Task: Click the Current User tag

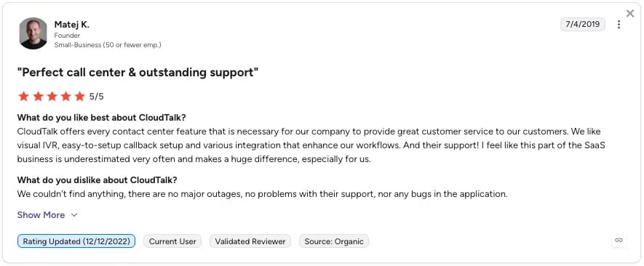Action: point(172,241)
